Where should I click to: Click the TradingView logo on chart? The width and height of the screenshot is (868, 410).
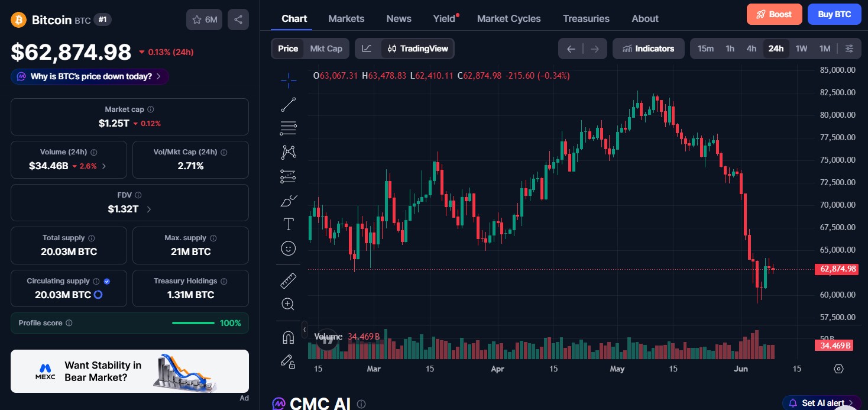(x=327, y=338)
